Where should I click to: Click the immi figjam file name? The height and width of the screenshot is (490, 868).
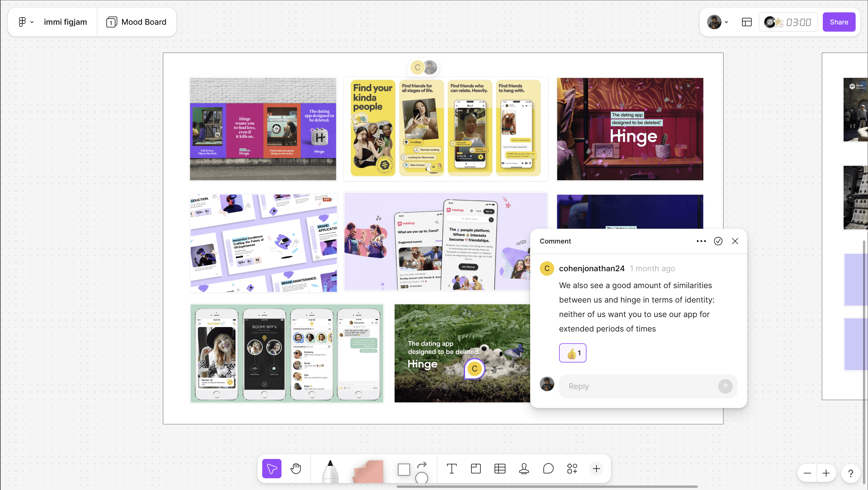[65, 22]
